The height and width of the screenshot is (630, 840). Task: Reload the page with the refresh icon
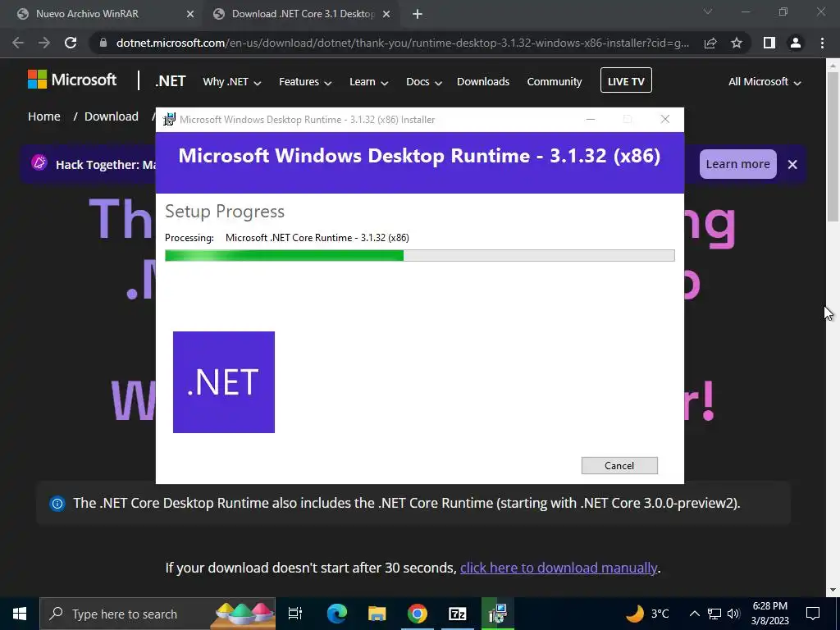click(71, 43)
